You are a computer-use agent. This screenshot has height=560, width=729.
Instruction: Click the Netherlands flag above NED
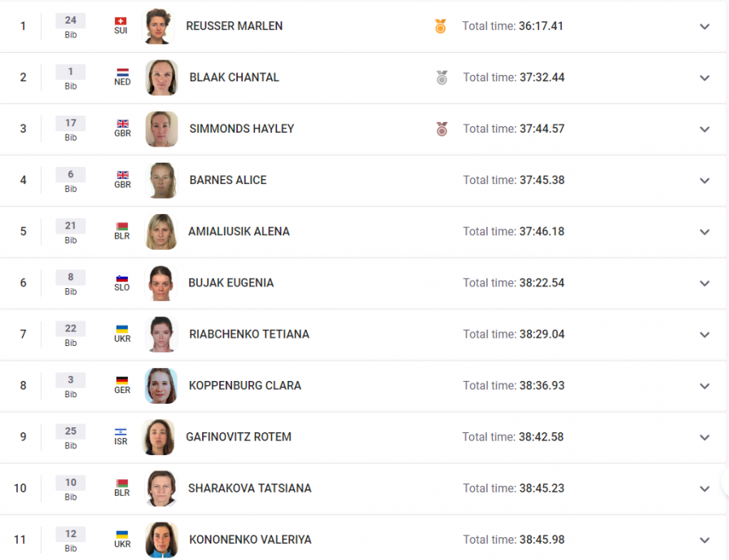click(x=123, y=72)
